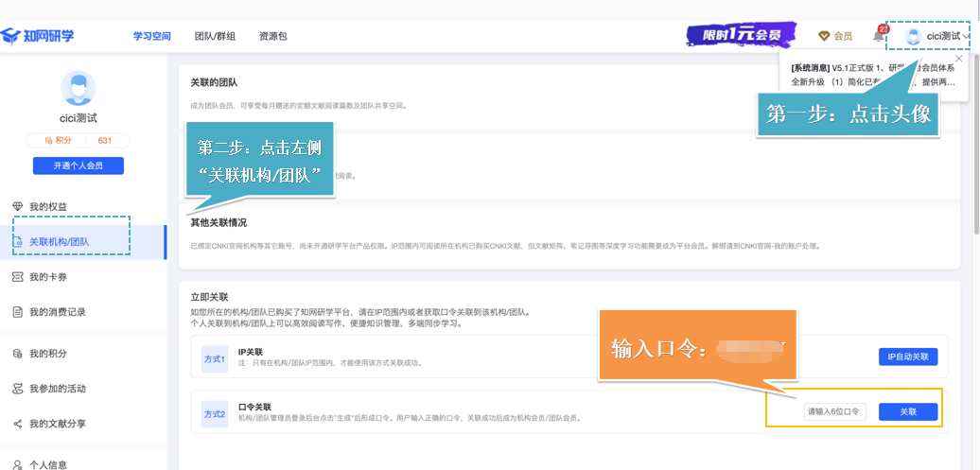Click the 限时1元会员 promo banner
Screen dimensions: 980x470
tap(742, 35)
